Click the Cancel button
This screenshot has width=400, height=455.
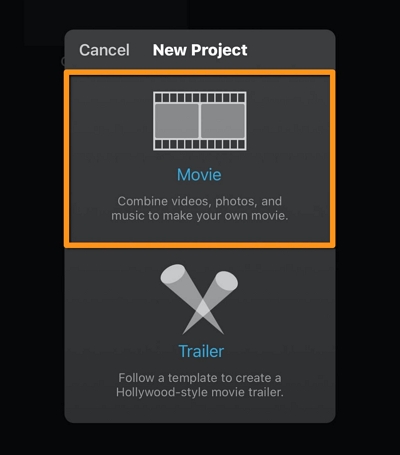pyautogui.click(x=104, y=50)
